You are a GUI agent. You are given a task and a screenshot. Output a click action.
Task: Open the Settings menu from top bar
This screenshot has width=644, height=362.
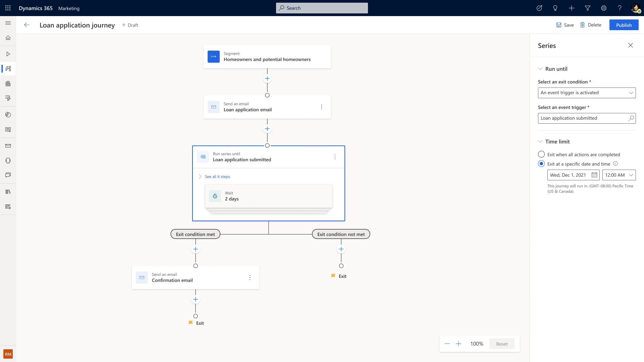click(604, 8)
